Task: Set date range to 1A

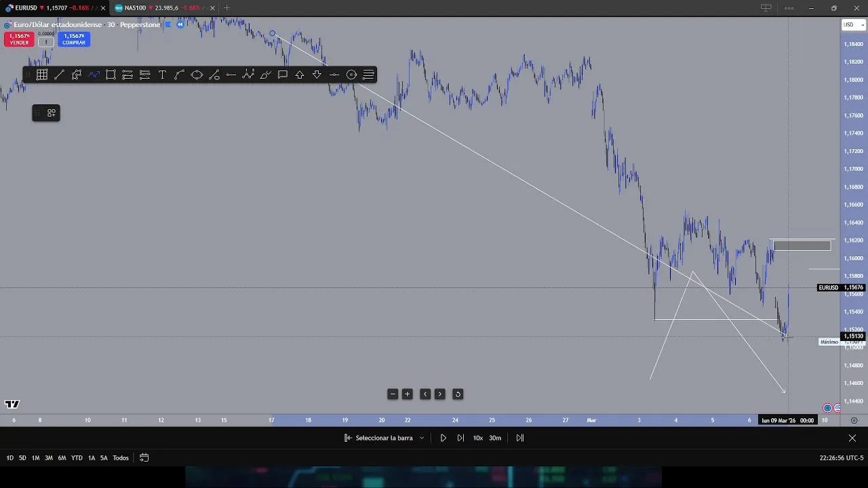Action: (x=92, y=458)
